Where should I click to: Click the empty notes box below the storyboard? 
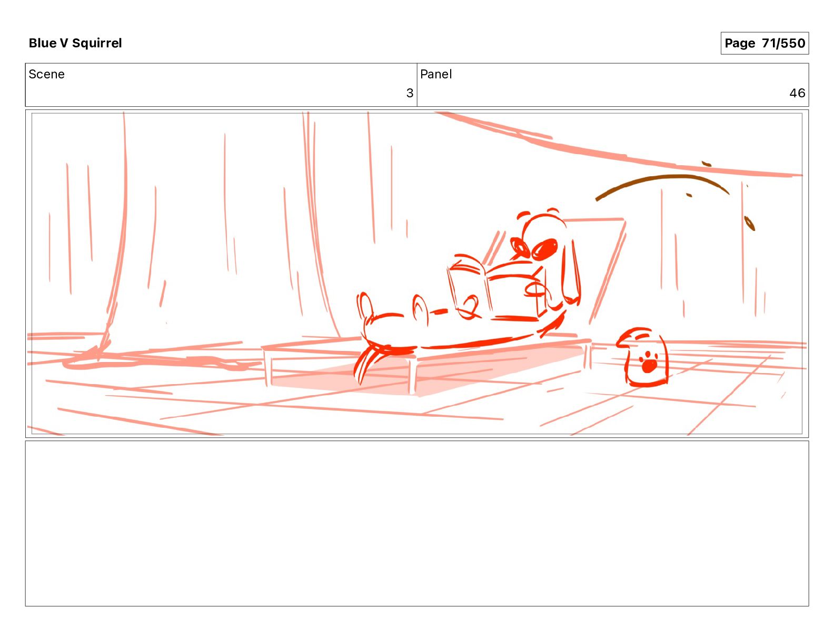pos(417,524)
